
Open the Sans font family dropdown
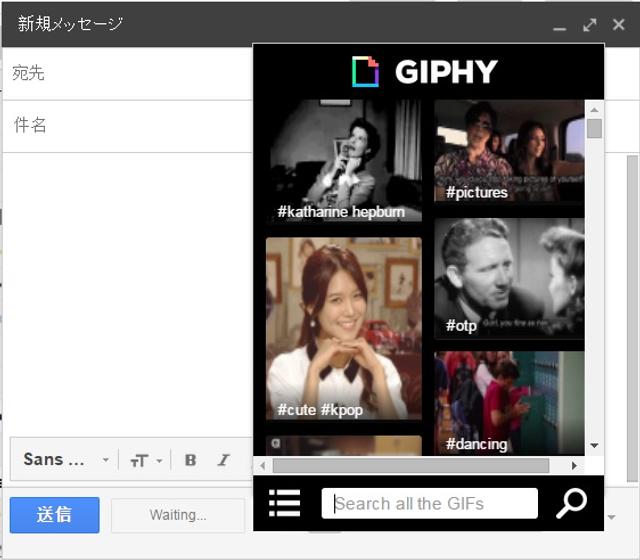(x=66, y=460)
